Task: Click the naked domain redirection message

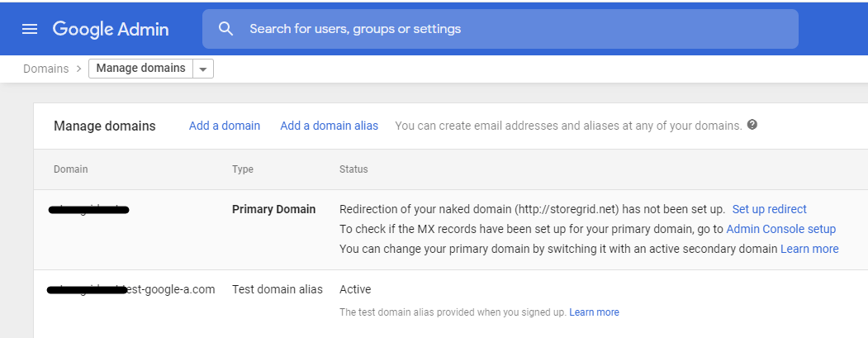Action: 532,209
